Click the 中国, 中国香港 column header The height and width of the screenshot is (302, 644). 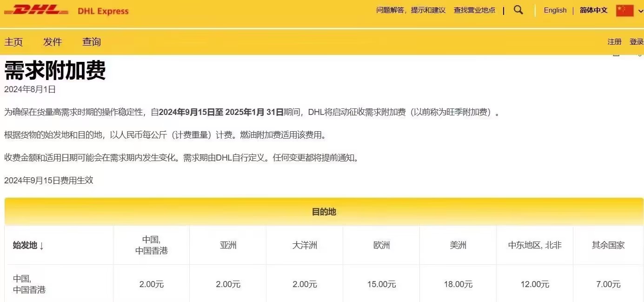click(151, 245)
